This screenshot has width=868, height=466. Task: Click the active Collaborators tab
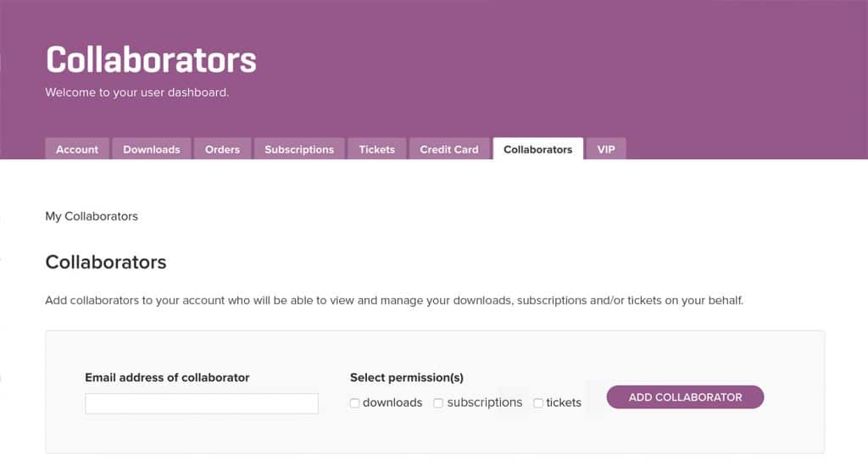(537, 149)
